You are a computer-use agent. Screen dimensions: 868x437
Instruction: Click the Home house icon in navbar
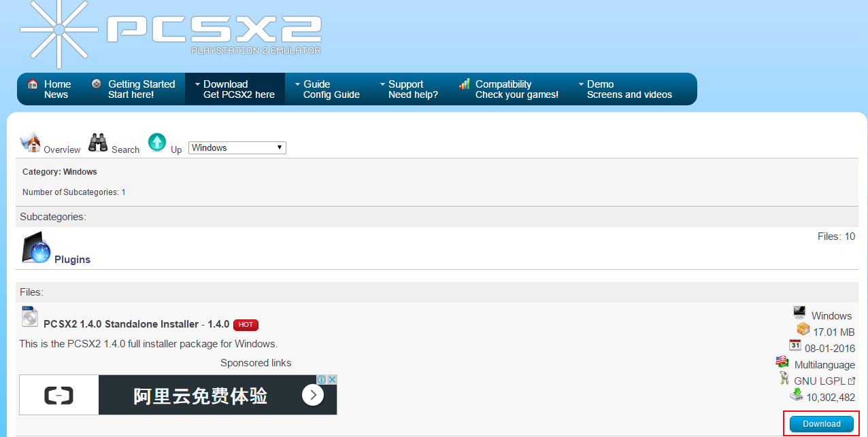coord(32,84)
